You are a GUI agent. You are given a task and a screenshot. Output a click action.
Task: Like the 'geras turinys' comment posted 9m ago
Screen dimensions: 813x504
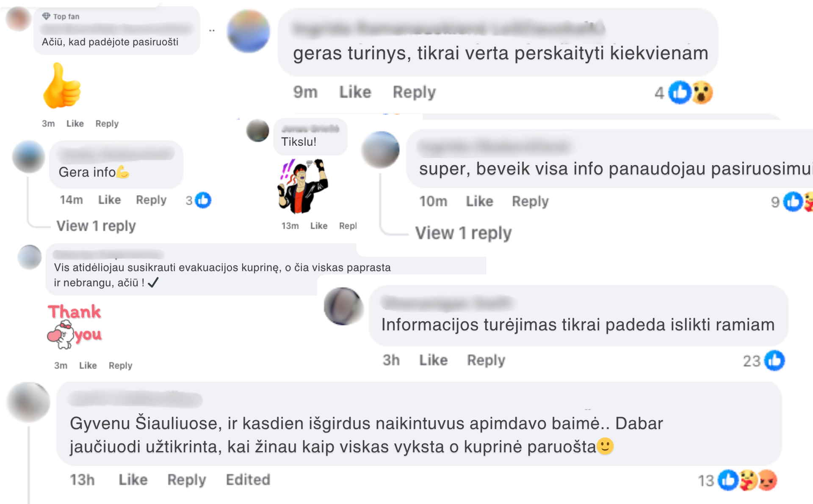(x=355, y=92)
